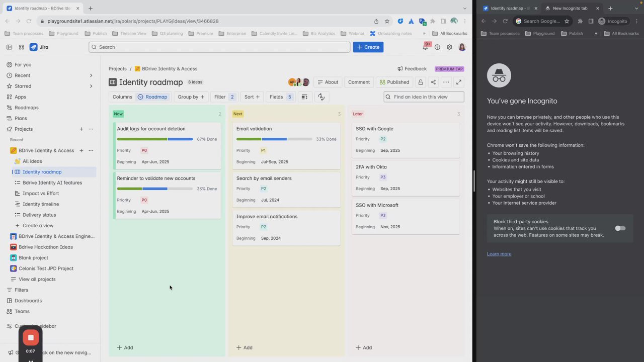Open Projects more options ellipsis
This screenshot has height=362, width=644.
point(91,129)
